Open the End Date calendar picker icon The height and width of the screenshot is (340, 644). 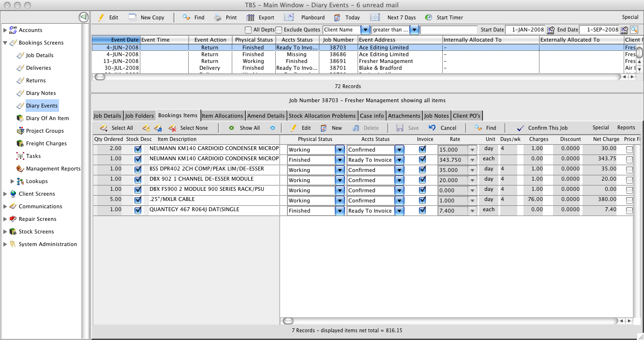[624, 30]
